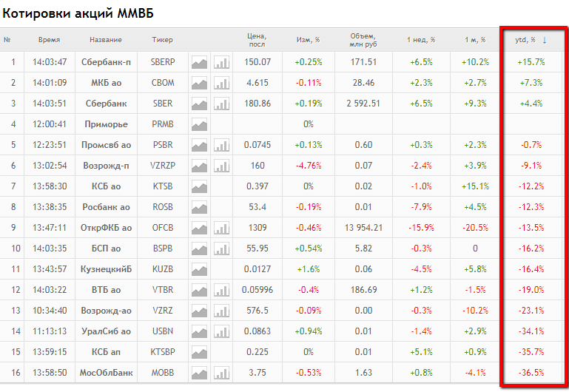Open area chart icon for PSBR row

pyautogui.click(x=199, y=145)
